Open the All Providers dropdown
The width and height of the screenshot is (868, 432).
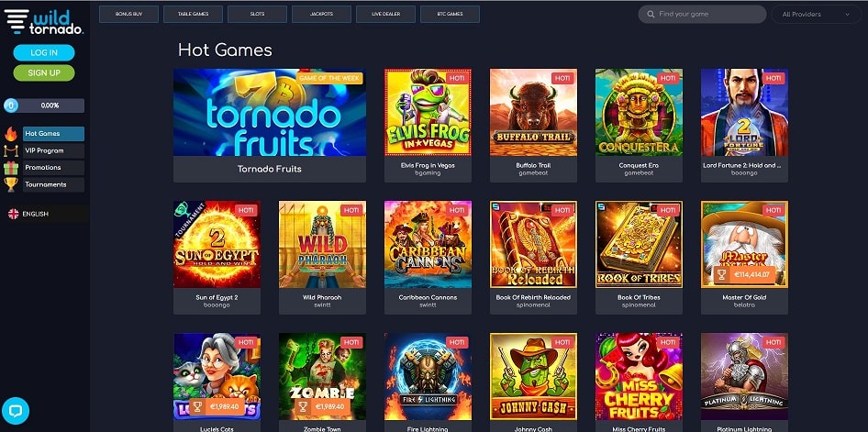(x=816, y=15)
